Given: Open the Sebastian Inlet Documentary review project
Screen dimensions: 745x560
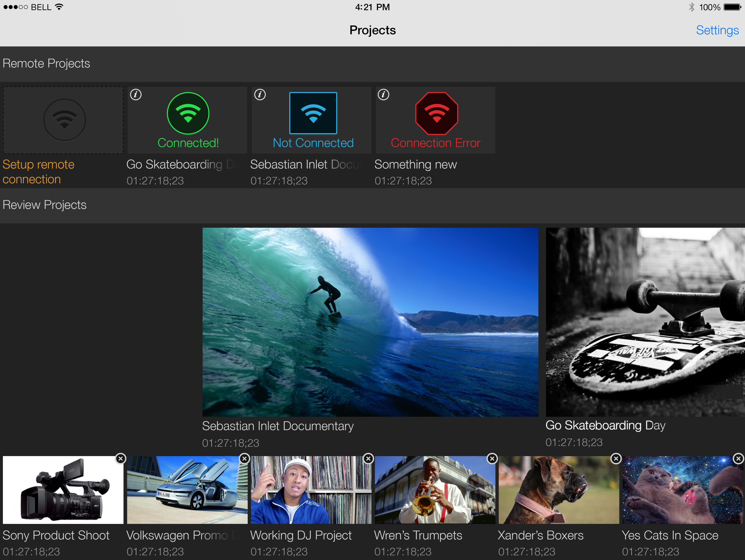Looking at the screenshot, I should 371,321.
